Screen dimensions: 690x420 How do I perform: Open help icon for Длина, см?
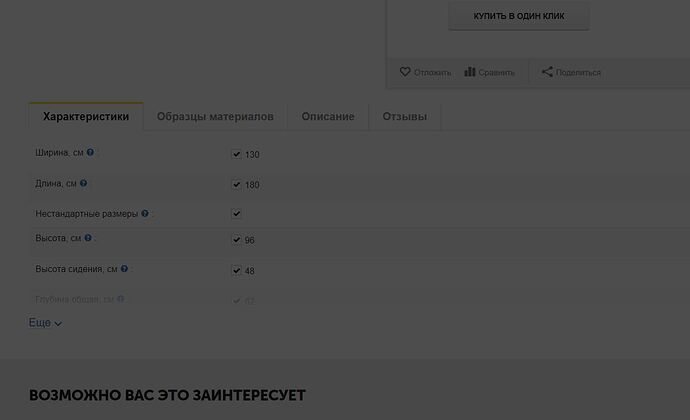tap(83, 183)
